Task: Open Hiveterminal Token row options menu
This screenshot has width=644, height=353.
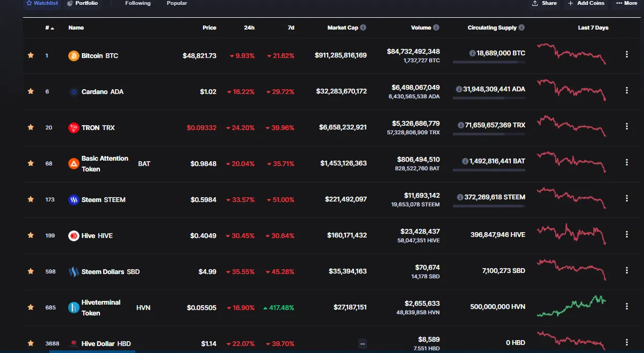Action: (x=627, y=306)
